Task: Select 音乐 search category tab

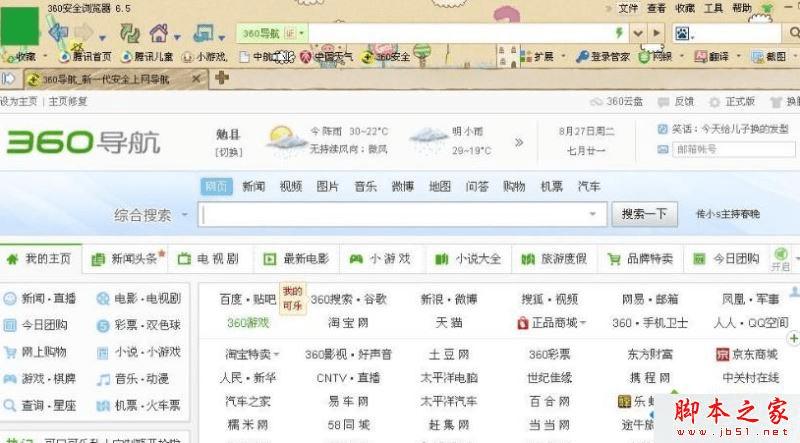Action: [365, 187]
